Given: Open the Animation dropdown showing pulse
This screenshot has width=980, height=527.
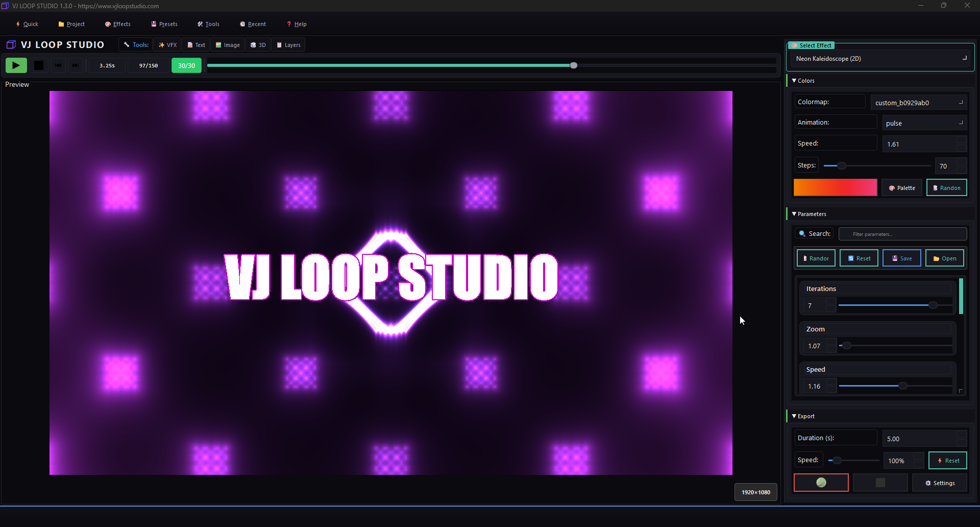Looking at the screenshot, I should click(x=924, y=123).
